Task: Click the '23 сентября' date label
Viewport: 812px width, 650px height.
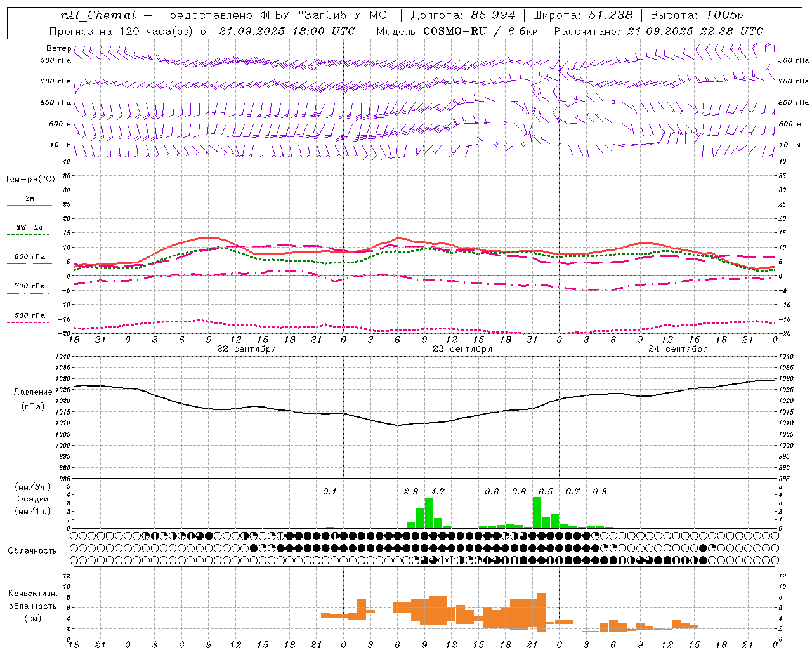Action: click(x=462, y=348)
